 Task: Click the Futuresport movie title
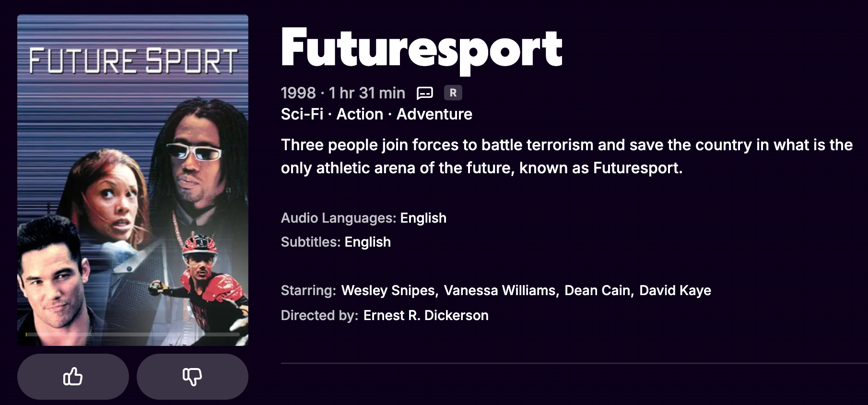(x=422, y=48)
